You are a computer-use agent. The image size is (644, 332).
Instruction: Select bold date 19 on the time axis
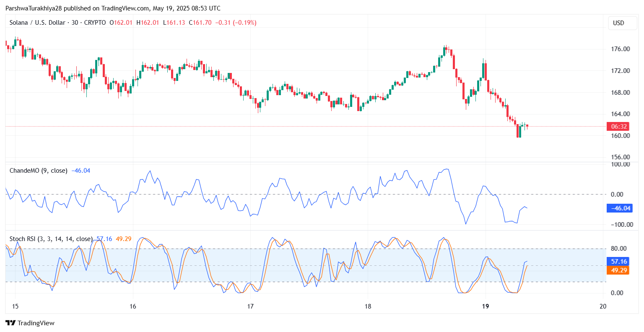click(x=486, y=306)
